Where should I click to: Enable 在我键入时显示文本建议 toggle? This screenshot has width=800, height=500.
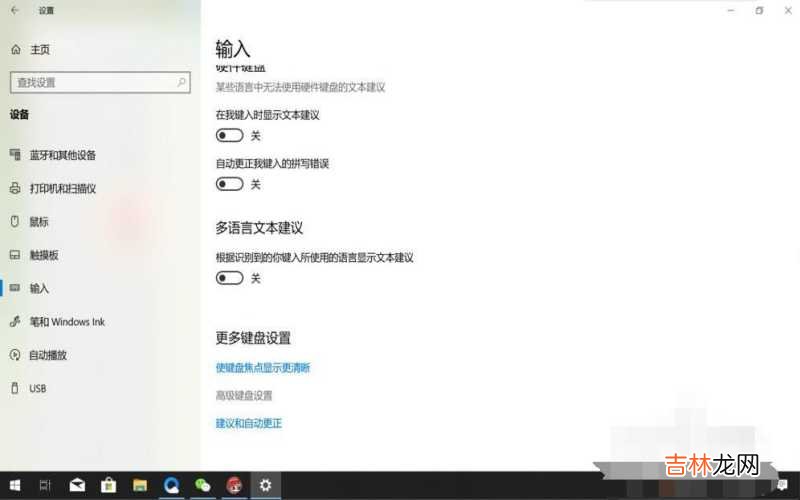point(230,135)
